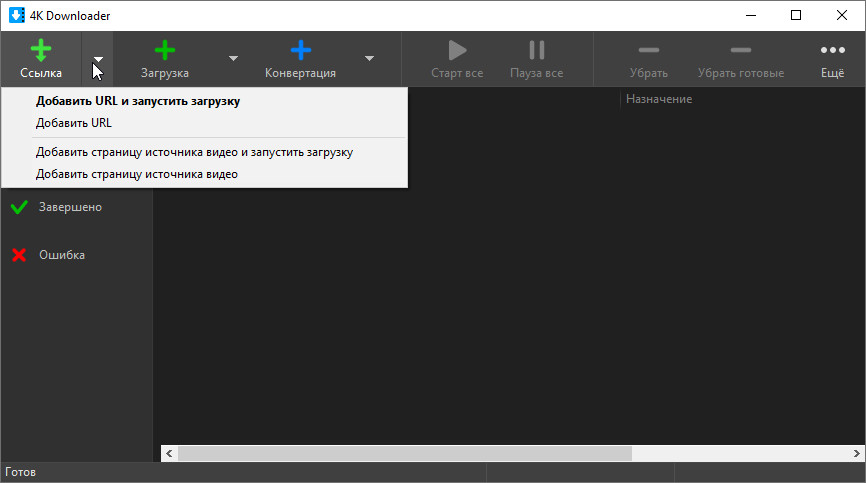Expand the Загрузка dropdown arrow
The height and width of the screenshot is (483, 866).
[x=233, y=59]
